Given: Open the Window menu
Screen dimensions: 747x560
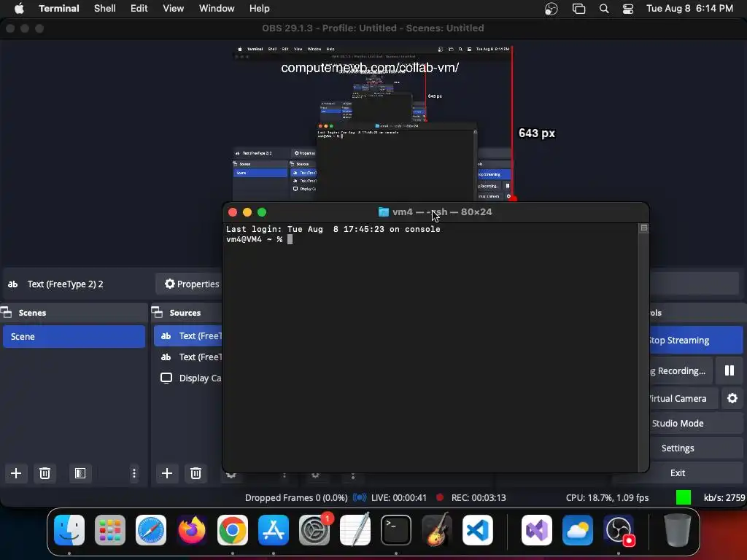Looking at the screenshot, I should point(217,8).
